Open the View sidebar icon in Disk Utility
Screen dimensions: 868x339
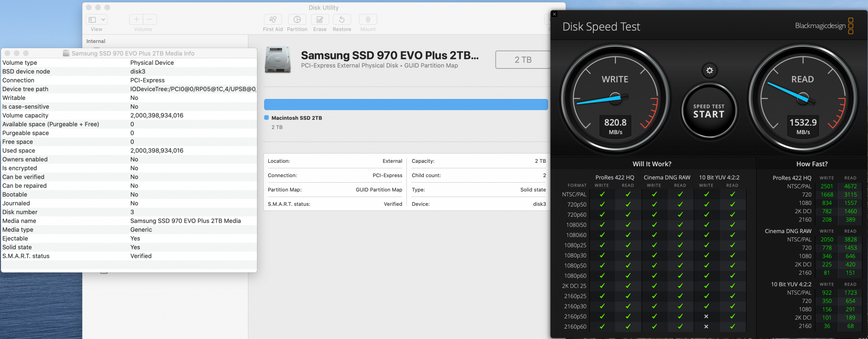tap(92, 20)
